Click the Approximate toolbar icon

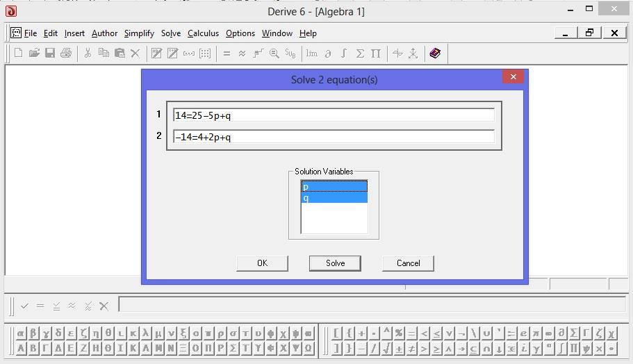tap(242, 53)
